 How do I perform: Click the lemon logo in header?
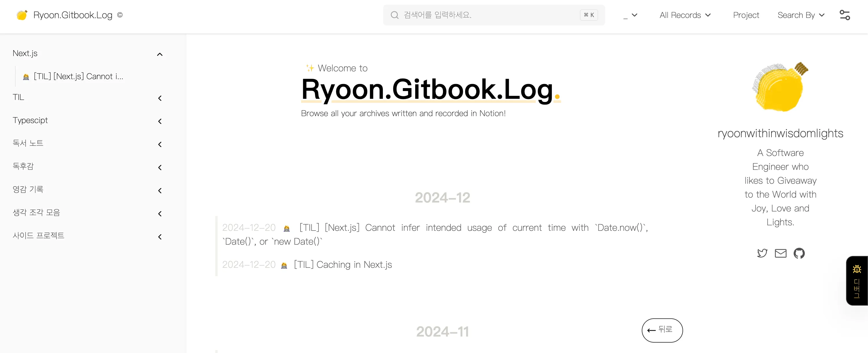22,15
